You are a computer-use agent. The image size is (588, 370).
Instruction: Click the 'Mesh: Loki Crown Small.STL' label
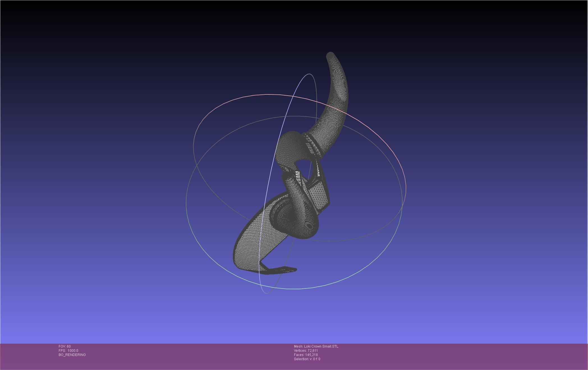(x=316, y=346)
